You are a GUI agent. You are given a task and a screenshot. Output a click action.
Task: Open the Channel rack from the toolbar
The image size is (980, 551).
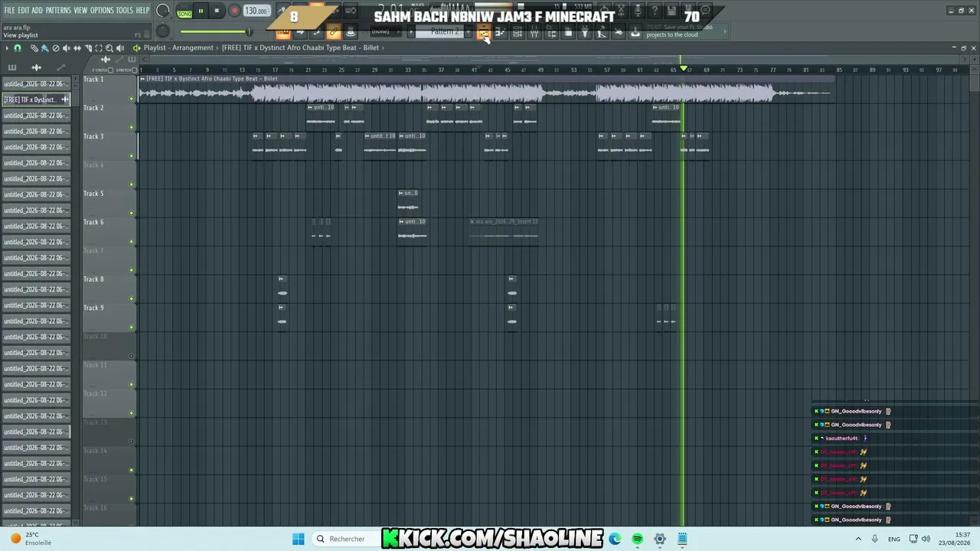pos(517,32)
